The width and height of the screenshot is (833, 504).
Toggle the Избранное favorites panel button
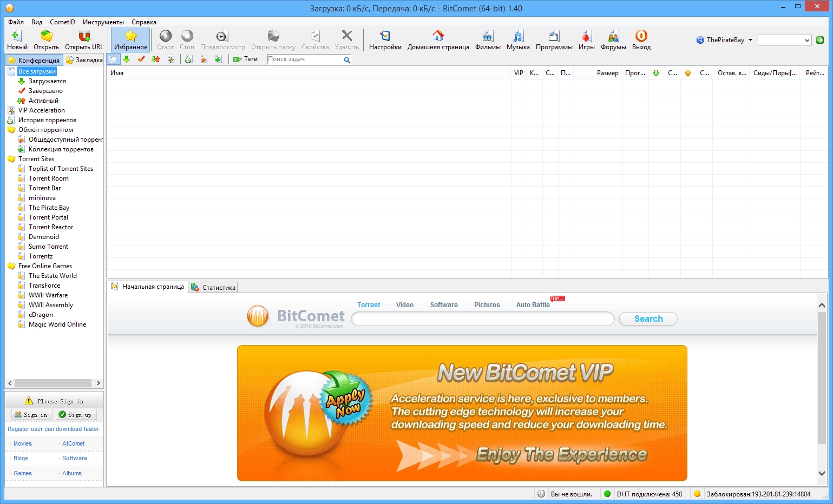click(130, 40)
